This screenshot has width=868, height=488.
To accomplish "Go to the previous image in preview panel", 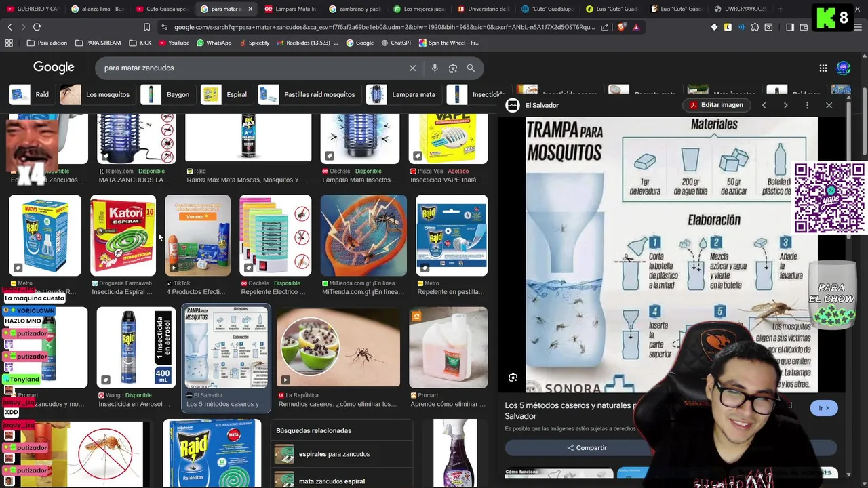I will point(764,105).
